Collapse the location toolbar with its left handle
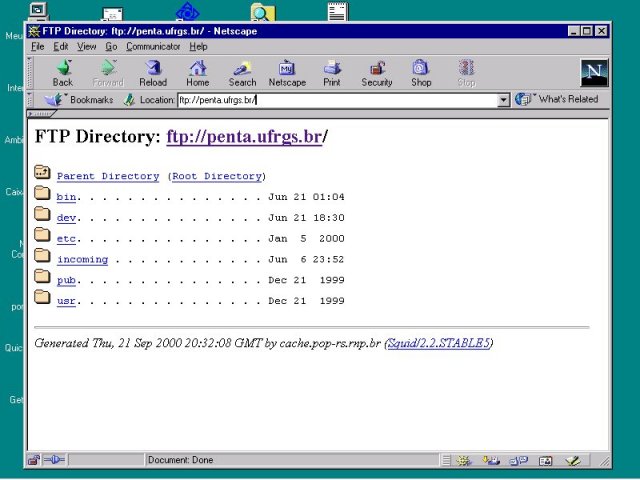The width and height of the screenshot is (640, 480). 29,100
